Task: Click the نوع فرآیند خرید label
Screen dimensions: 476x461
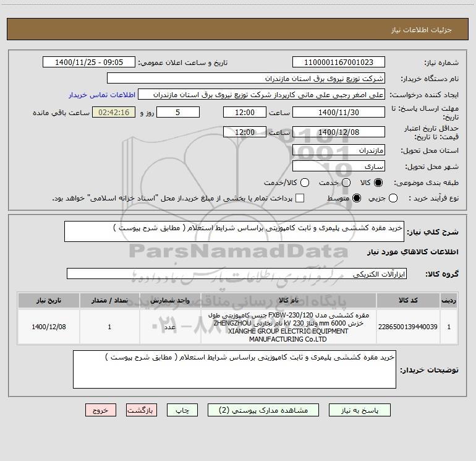Action: click(x=433, y=199)
